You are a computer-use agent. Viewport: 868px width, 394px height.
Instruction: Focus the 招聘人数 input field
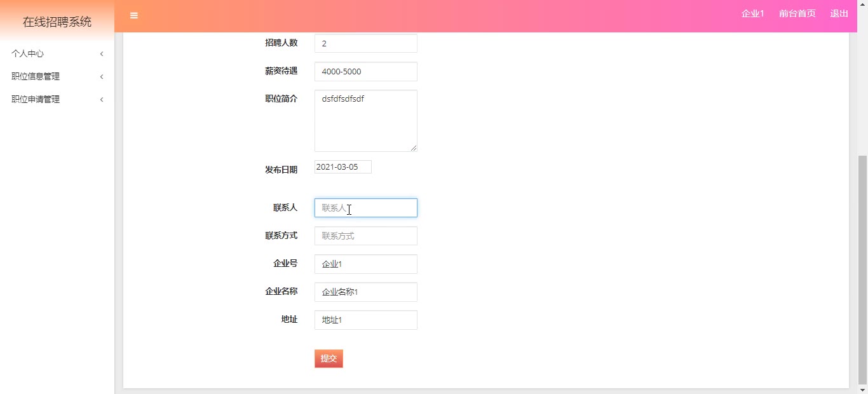(366, 43)
